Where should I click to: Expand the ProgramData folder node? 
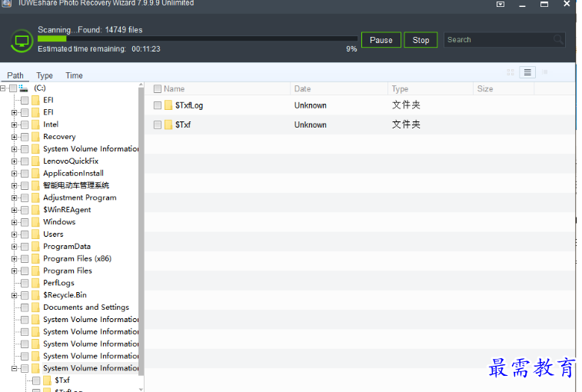14,247
